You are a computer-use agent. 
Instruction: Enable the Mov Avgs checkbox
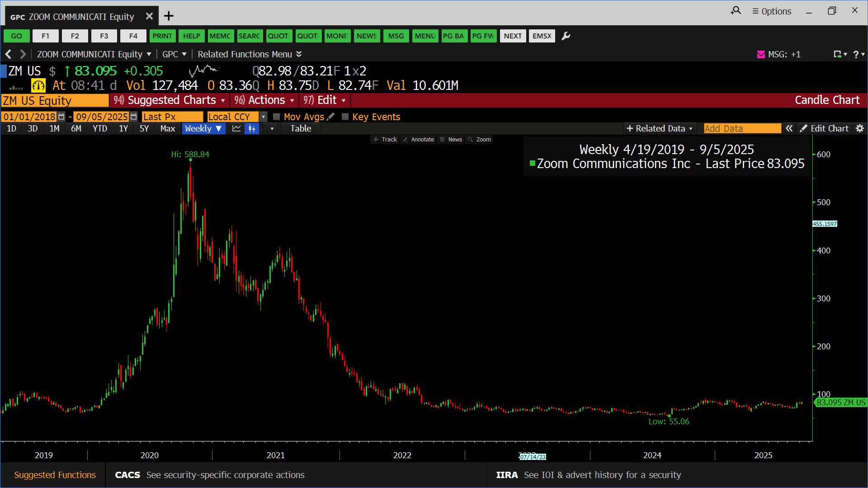click(x=277, y=117)
